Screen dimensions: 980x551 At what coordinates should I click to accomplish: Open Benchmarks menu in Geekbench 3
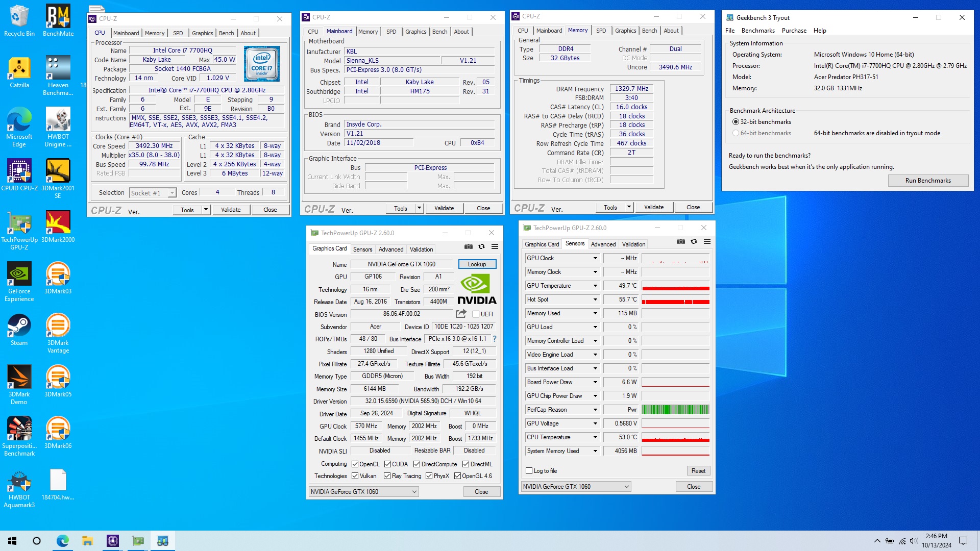click(757, 31)
